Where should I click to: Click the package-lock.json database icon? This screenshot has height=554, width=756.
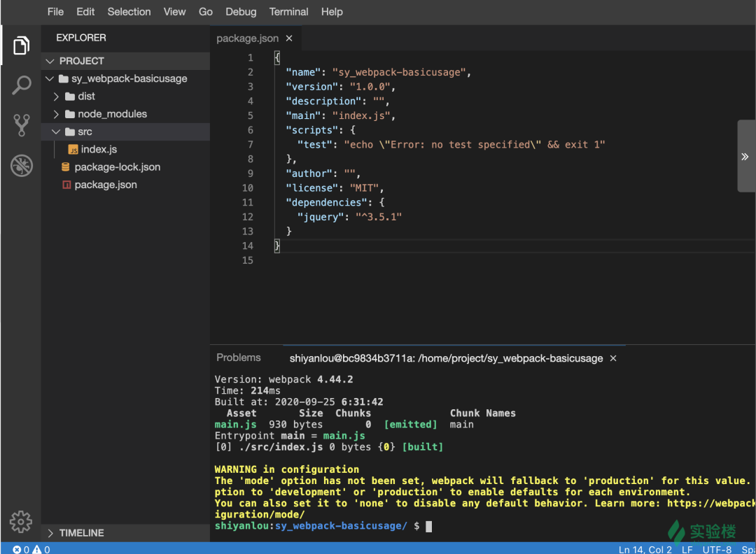tap(66, 166)
